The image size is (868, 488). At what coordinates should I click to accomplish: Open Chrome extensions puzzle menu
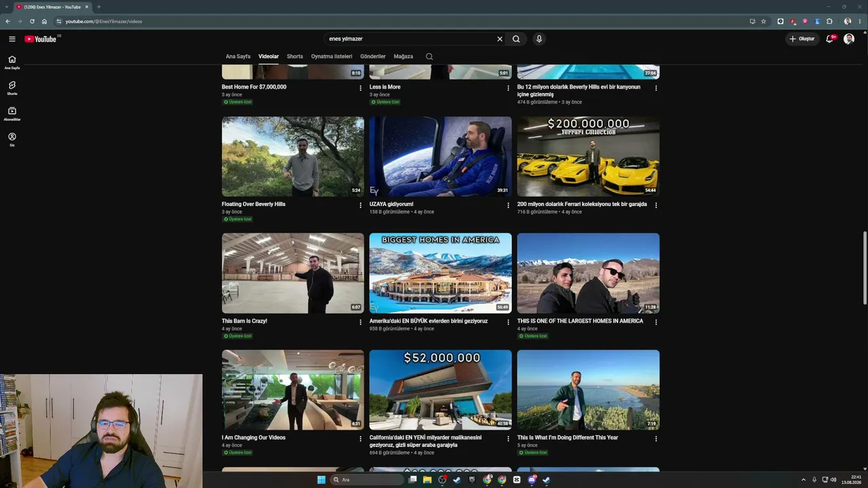click(x=829, y=21)
